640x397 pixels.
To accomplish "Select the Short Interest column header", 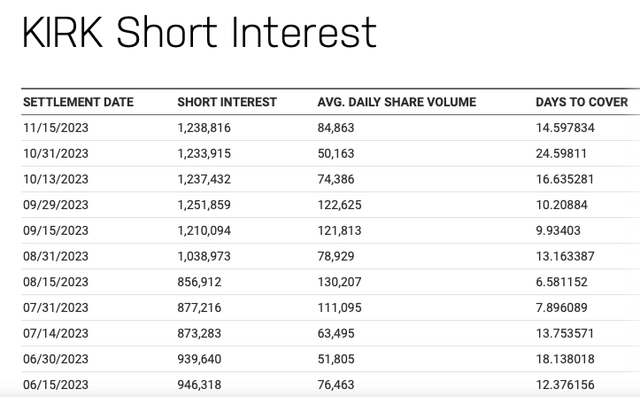I will point(227,102).
